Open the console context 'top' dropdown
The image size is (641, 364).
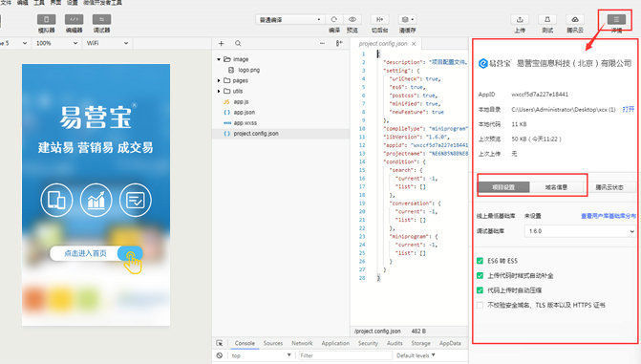261,355
